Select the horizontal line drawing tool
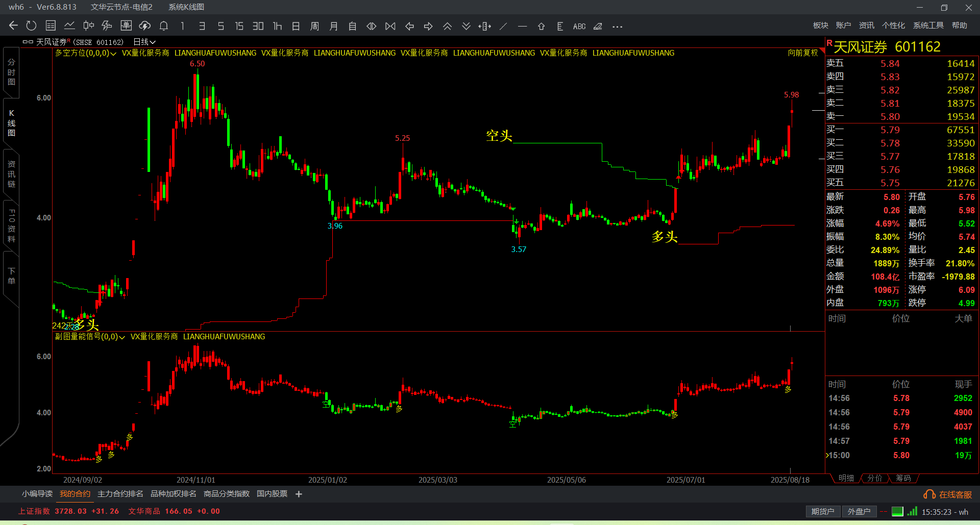The width and height of the screenshot is (980, 525). tap(522, 26)
